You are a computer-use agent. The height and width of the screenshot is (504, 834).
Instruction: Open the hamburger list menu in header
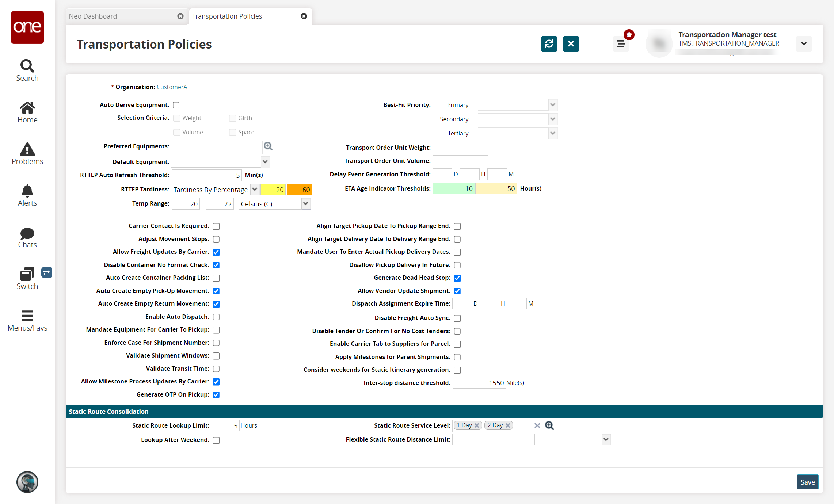click(621, 44)
